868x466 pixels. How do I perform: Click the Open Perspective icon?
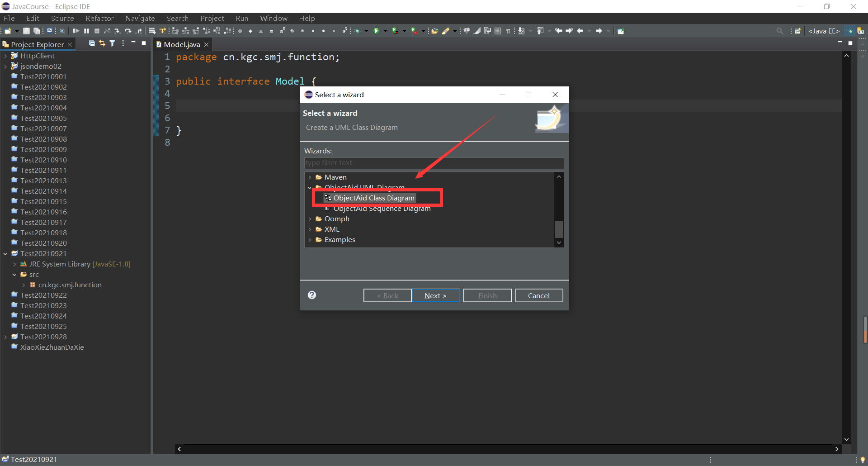coord(797,31)
